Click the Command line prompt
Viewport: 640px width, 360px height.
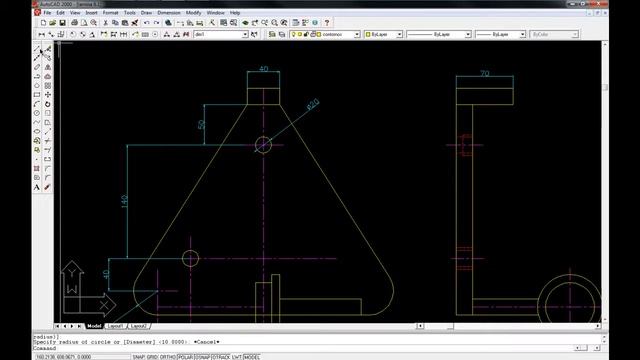tap(45, 349)
